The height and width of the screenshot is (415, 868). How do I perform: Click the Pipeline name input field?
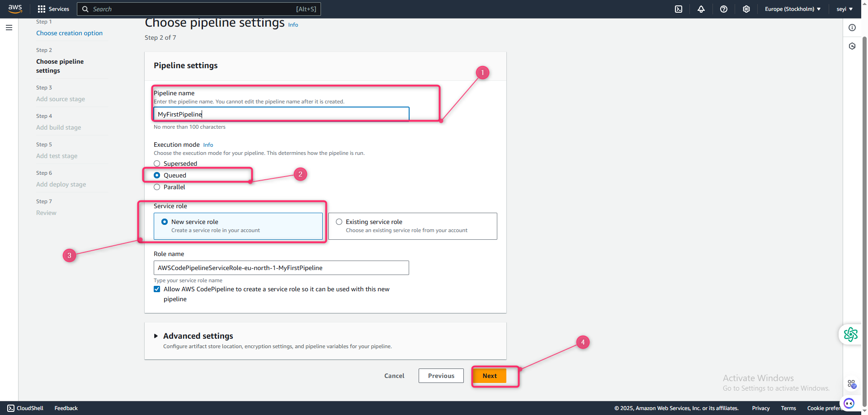click(281, 114)
